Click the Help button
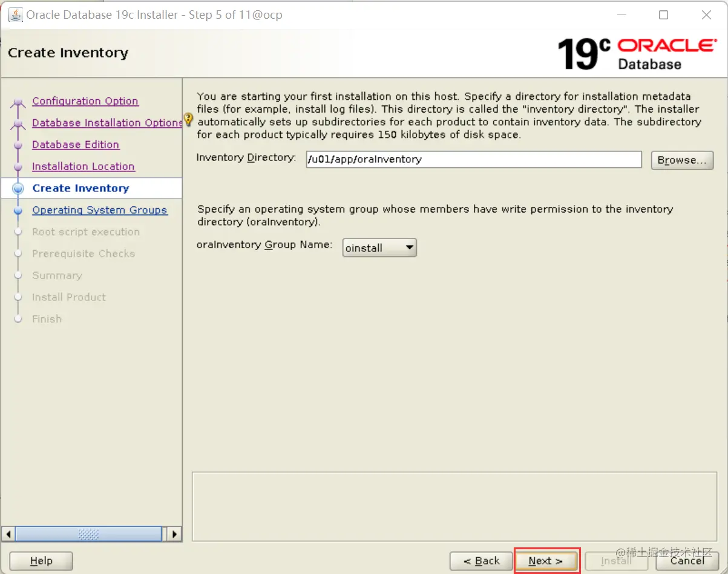 click(41, 561)
